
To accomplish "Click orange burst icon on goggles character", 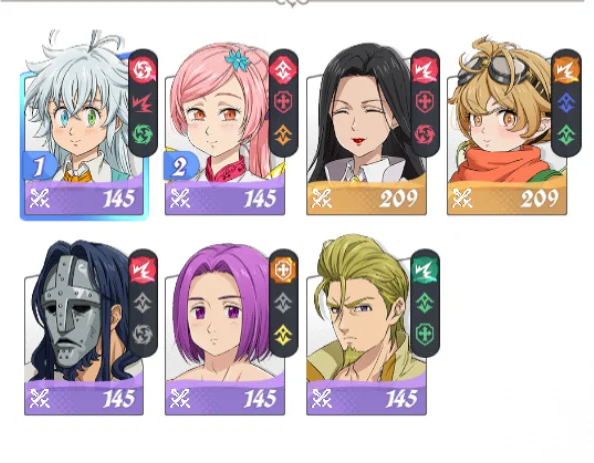I will pos(566,70).
